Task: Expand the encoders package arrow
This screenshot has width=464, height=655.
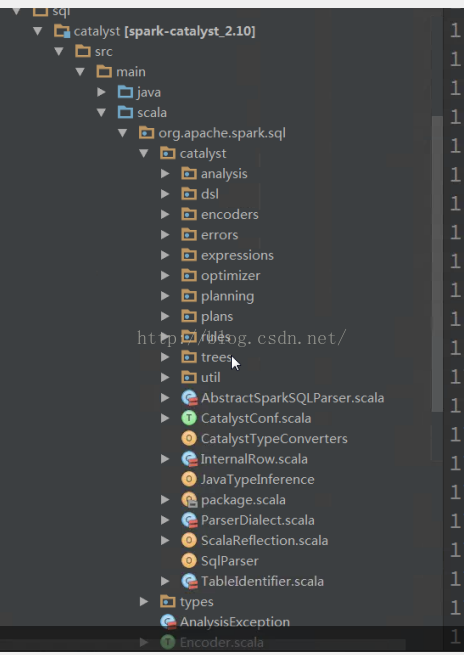Action: tap(165, 214)
